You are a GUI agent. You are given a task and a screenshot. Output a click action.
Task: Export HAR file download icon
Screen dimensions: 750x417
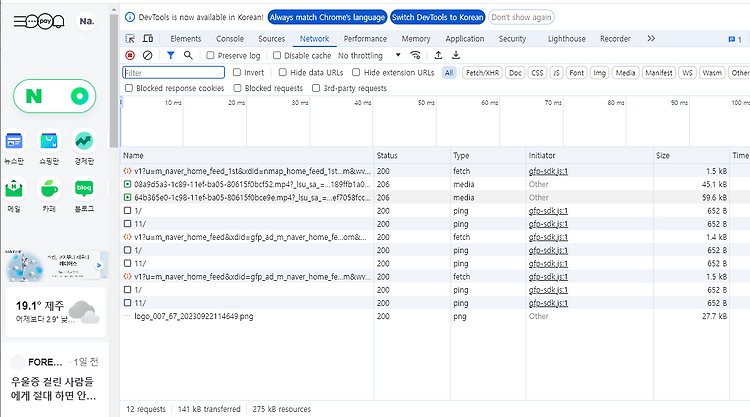[x=456, y=55]
